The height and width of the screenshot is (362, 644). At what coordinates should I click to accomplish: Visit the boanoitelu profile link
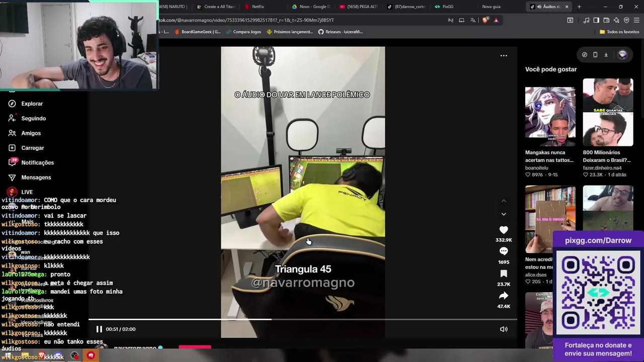(x=536, y=168)
